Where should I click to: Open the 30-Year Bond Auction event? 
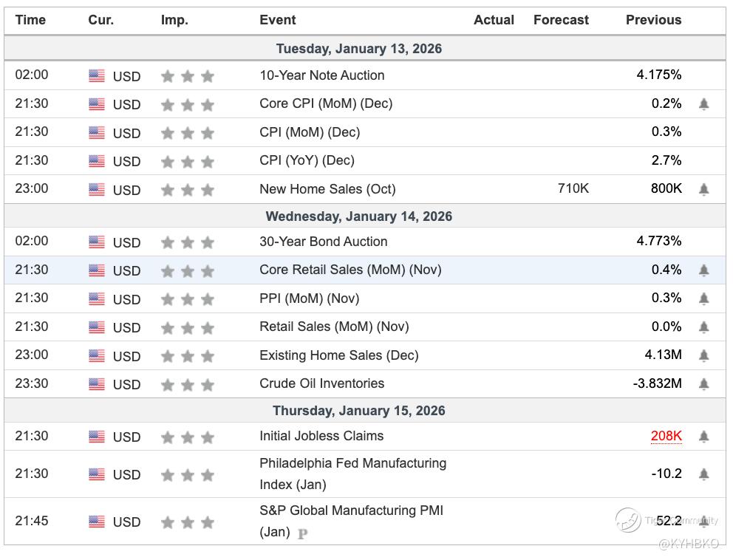[323, 242]
